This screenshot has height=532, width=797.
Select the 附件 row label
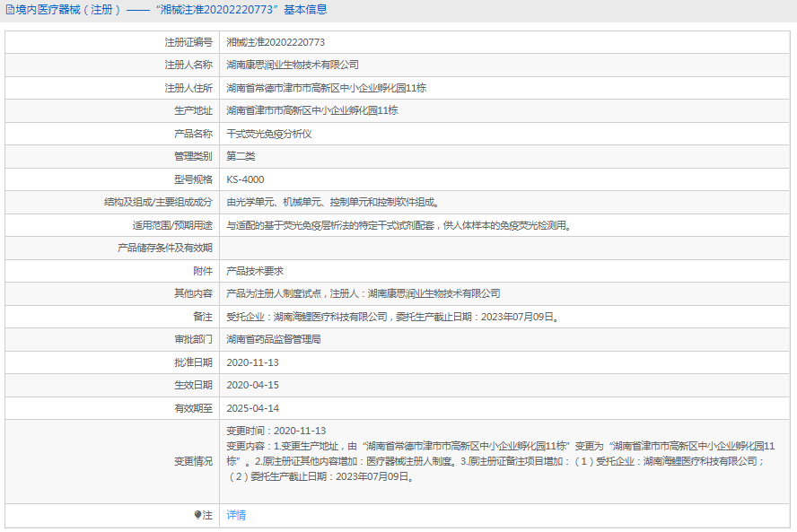(x=203, y=271)
